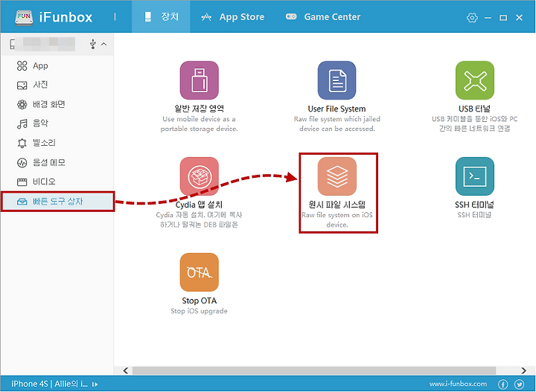Select 음성 메모 in the sidebar
Screen dimensions: 536x392
(x=57, y=162)
